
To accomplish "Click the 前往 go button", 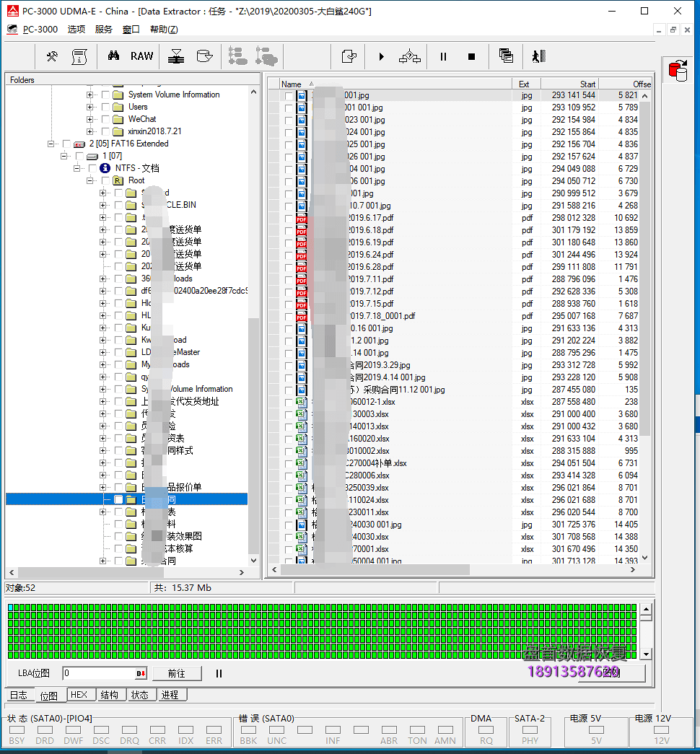I will (177, 674).
